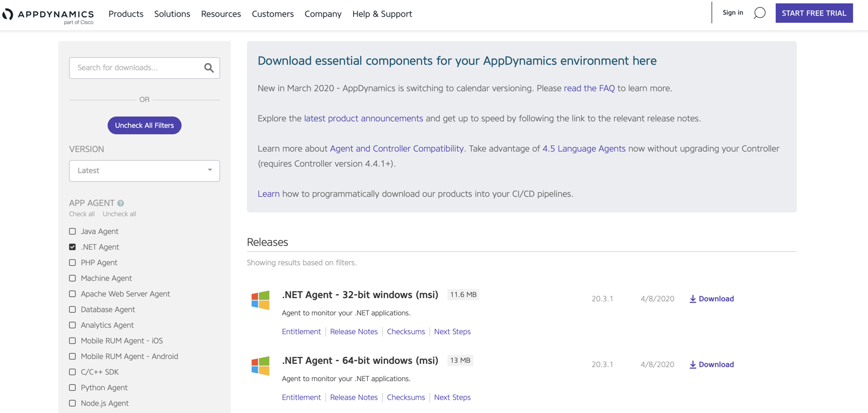The height and width of the screenshot is (413, 868).
Task: Focus the Search for downloads field
Action: [137, 68]
